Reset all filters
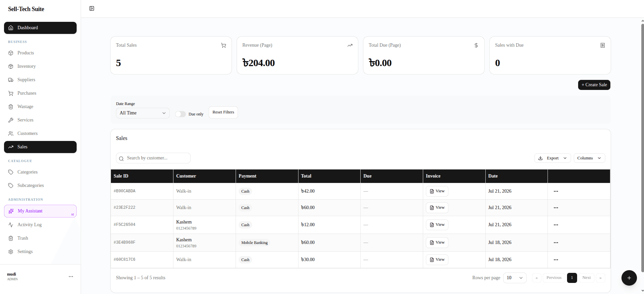The image size is (644, 294). pyautogui.click(x=223, y=112)
